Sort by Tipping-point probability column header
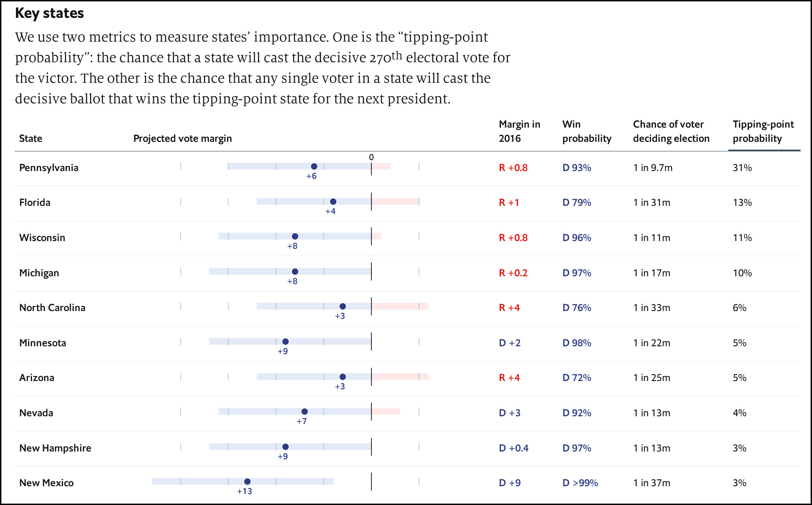 (x=763, y=131)
